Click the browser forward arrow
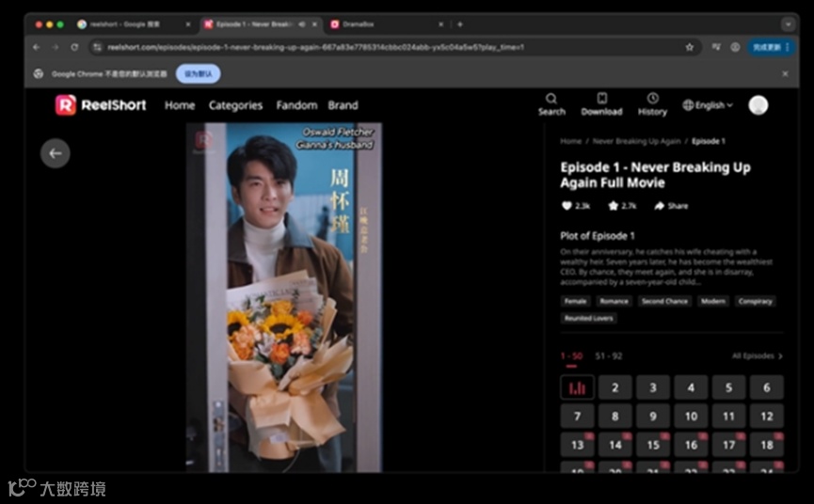Image resolution: width=814 pixels, height=504 pixels. [56, 47]
